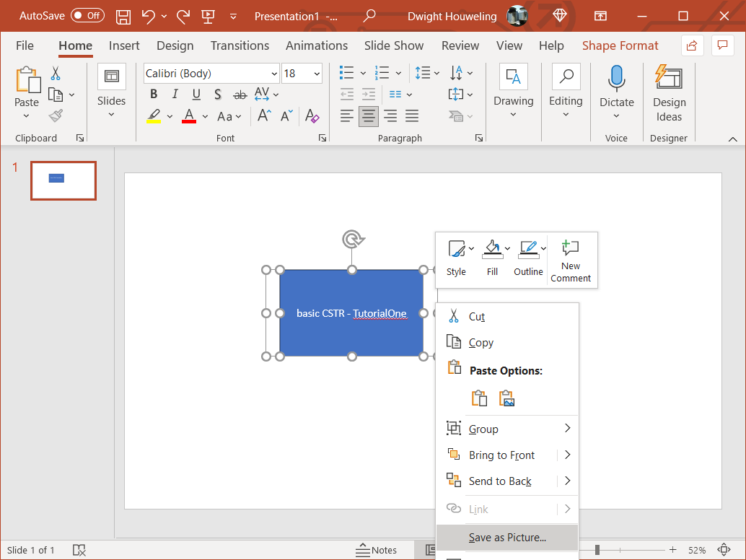
Task: Click the Cut scissors icon in ribbon
Action: (56, 74)
